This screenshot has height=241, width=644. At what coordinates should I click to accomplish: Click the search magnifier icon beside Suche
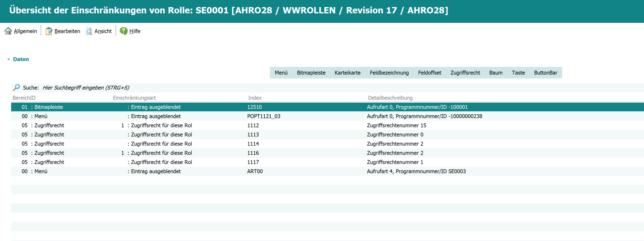coord(16,87)
